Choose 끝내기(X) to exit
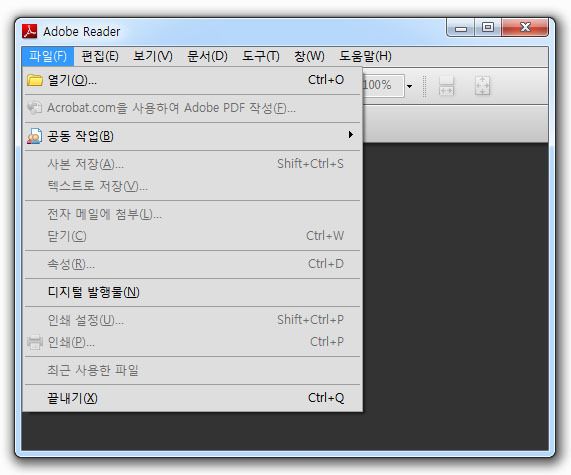This screenshot has width=571, height=475. [x=193, y=398]
